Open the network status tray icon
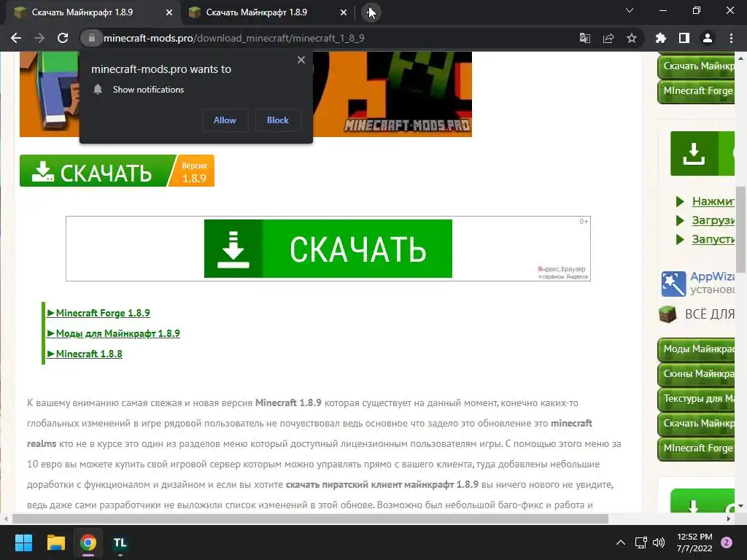 point(640,542)
